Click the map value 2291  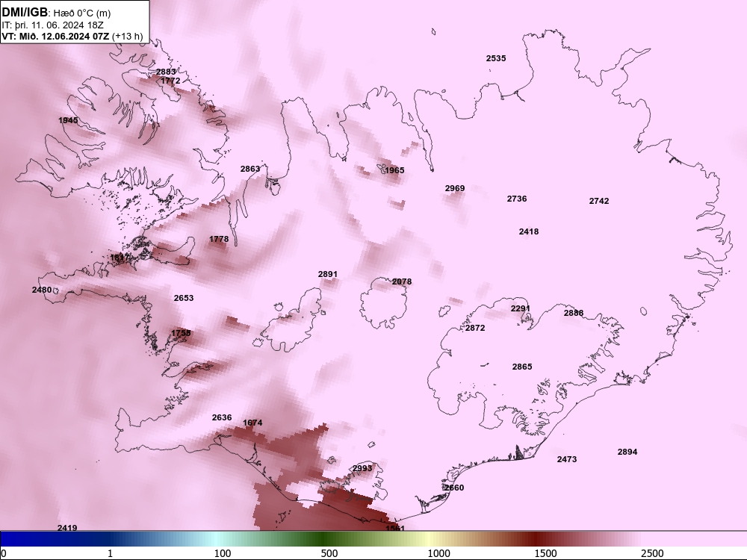click(x=520, y=309)
